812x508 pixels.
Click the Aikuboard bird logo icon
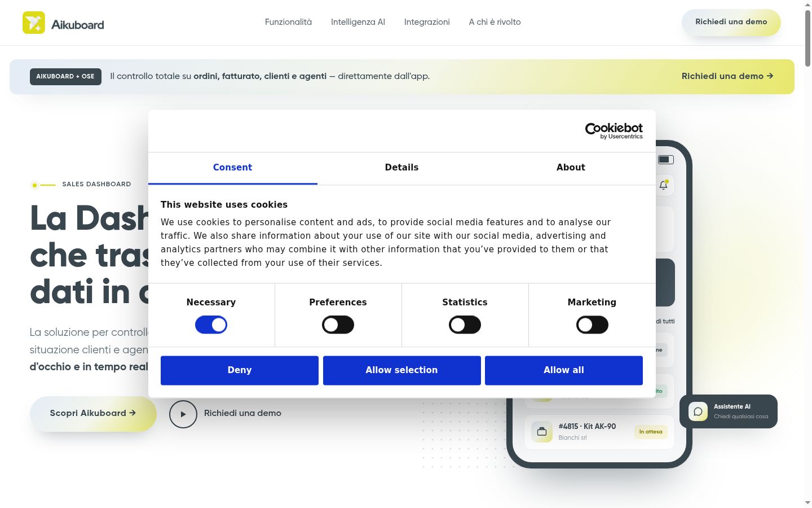click(x=34, y=23)
